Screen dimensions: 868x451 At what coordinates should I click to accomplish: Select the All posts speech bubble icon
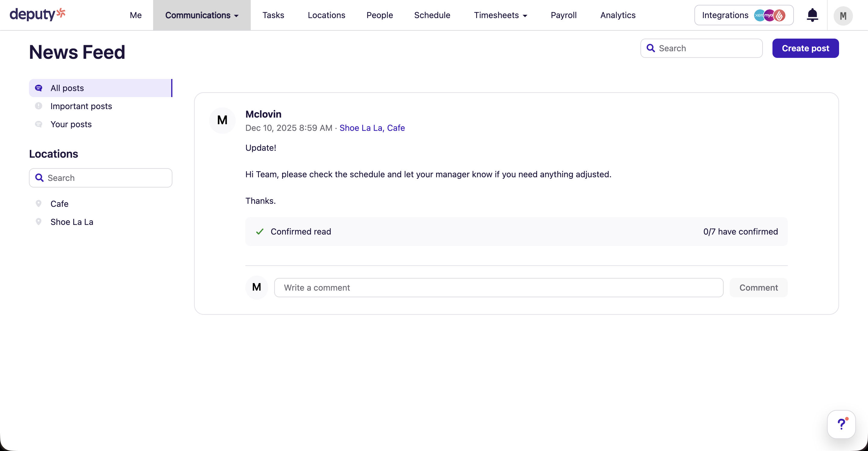coord(39,88)
